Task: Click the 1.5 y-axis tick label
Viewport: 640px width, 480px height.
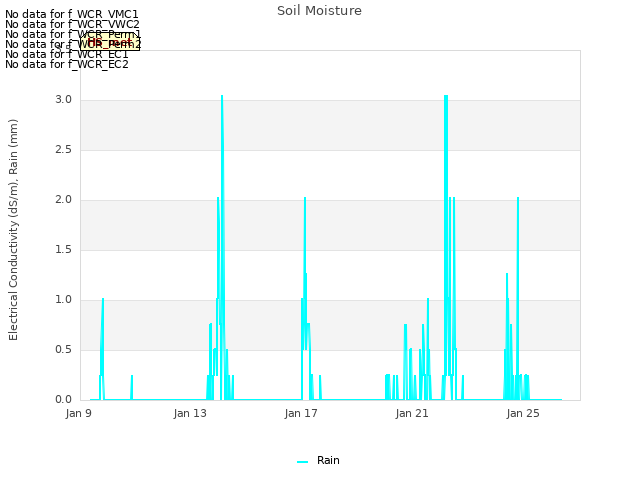Action: (x=63, y=250)
